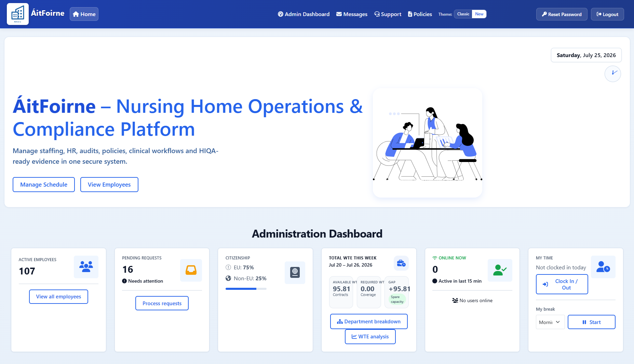Log out using the Logout button
The image size is (634, 364).
coord(607,14)
